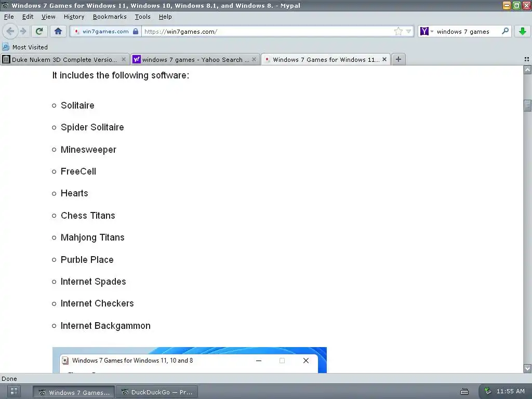The height and width of the screenshot is (399, 532).
Task: Click the keyboard tray icon
Action: point(464,392)
